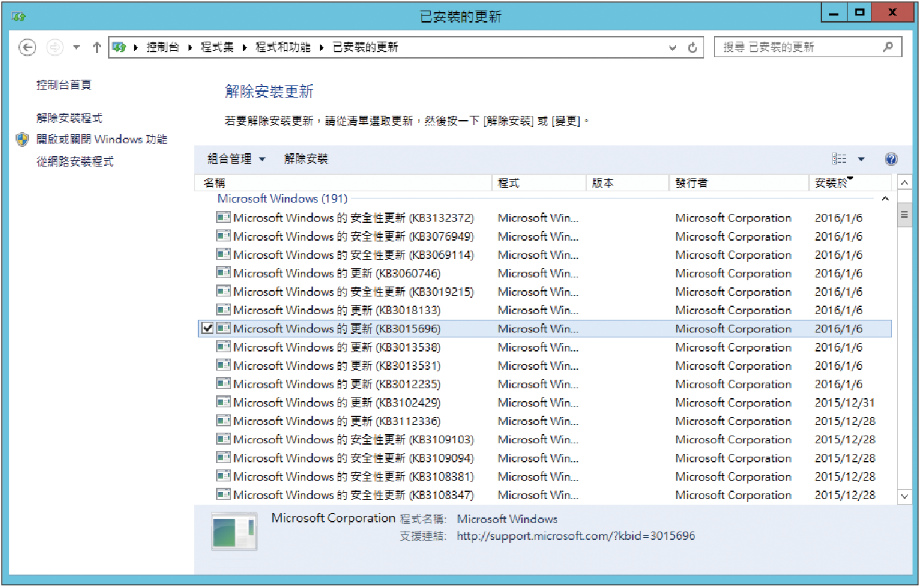Click icon of update KB3102429

coord(223,402)
